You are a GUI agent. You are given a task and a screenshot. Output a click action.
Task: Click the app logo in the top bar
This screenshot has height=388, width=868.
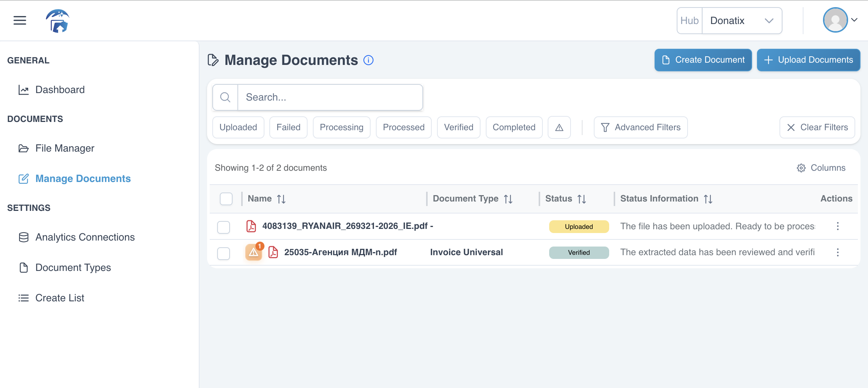[x=57, y=21]
